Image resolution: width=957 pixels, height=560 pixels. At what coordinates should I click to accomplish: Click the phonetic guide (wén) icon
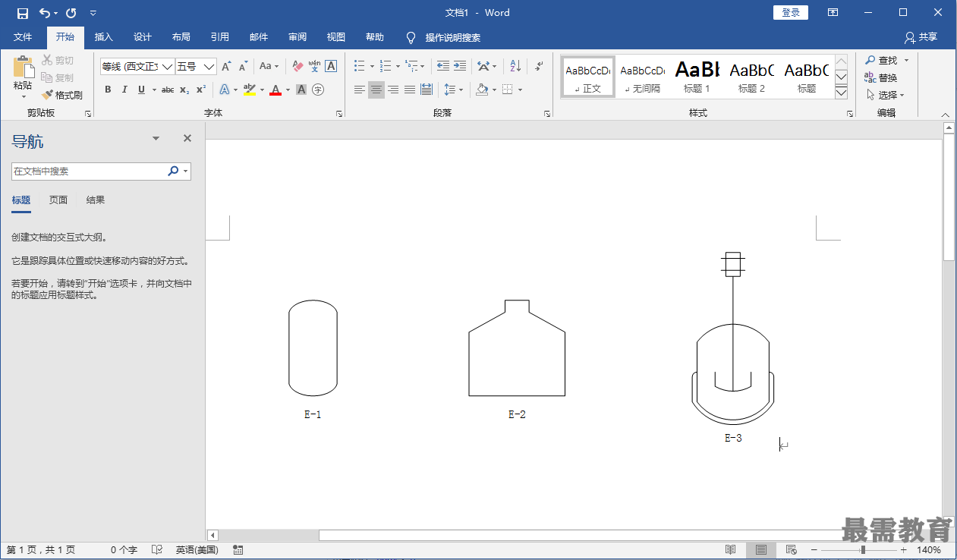point(314,67)
